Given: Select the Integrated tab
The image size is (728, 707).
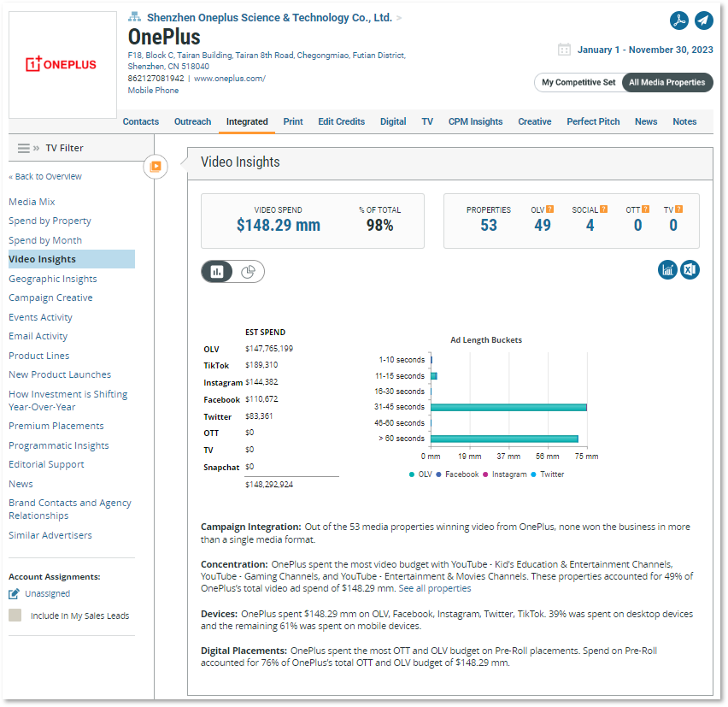Looking at the screenshot, I should pyautogui.click(x=247, y=121).
